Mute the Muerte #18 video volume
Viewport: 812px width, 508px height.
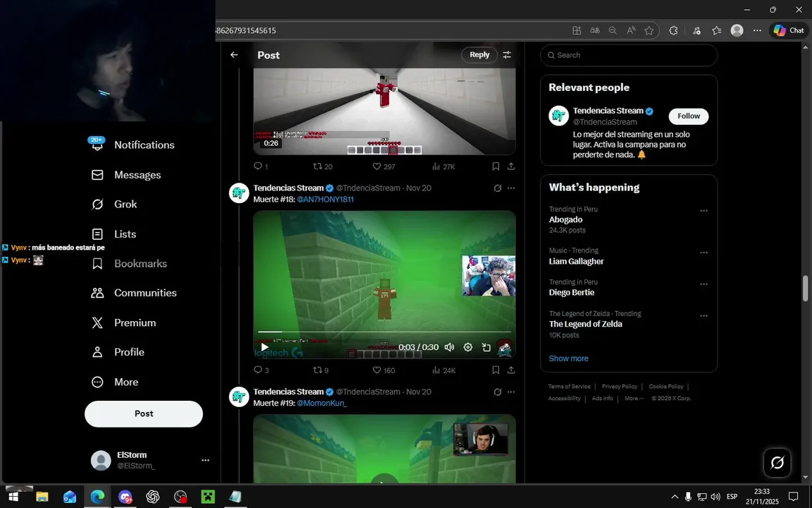click(x=450, y=347)
